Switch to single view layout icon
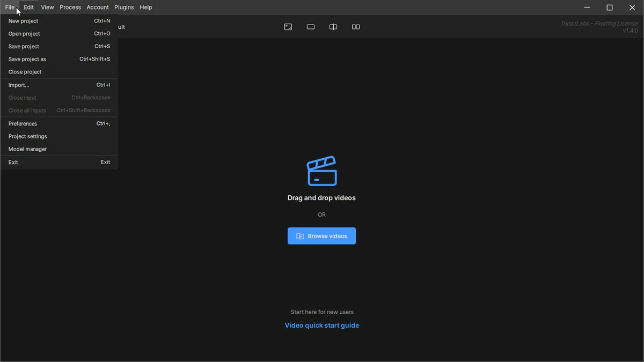The height and width of the screenshot is (362, 644). click(311, 27)
